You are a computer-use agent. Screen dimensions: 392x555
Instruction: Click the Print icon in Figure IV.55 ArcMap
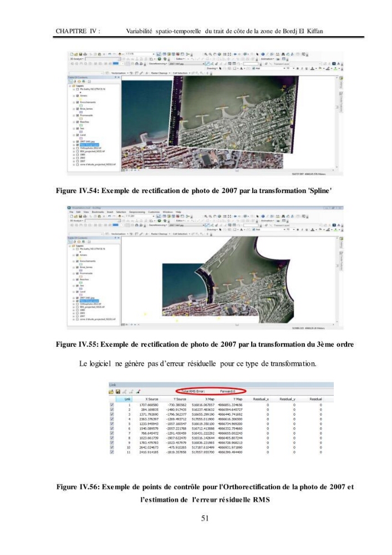click(x=84, y=216)
